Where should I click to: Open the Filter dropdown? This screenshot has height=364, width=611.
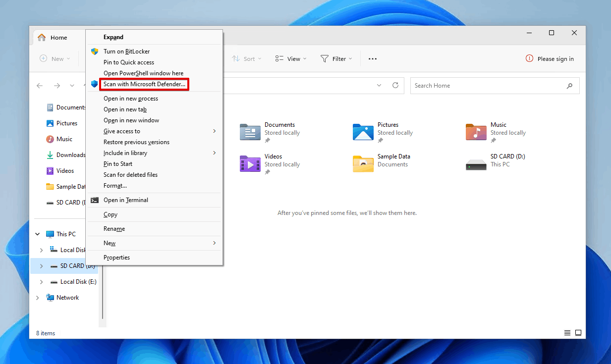(x=336, y=58)
